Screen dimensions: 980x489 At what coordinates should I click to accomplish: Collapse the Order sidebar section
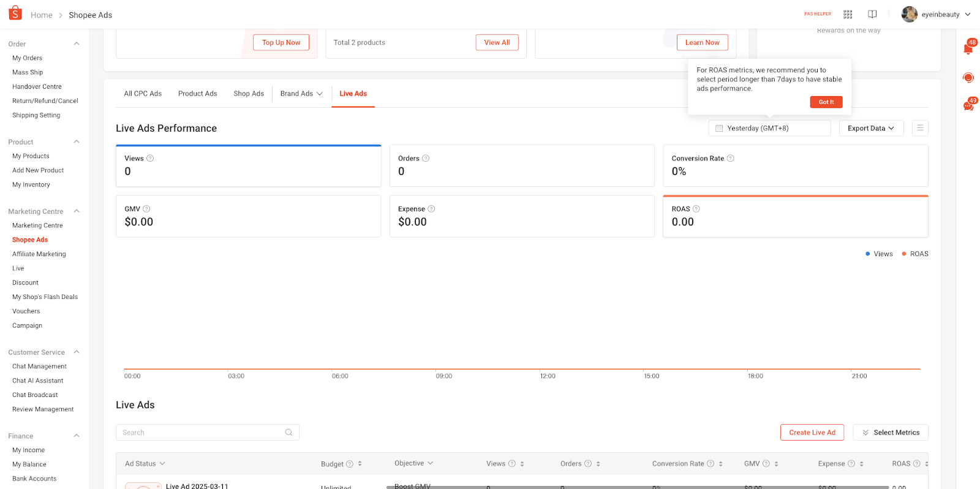tap(77, 44)
